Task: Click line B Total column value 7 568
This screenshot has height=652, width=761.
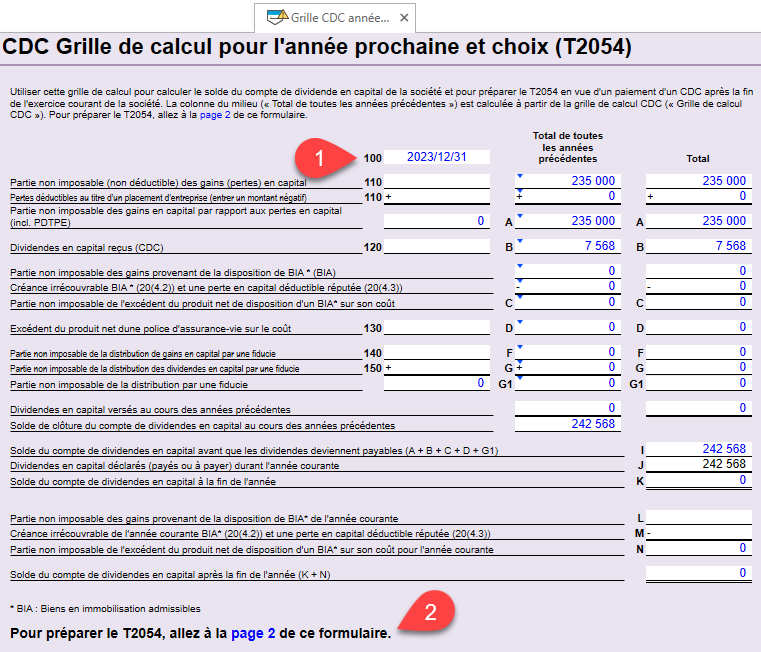Action: tap(699, 246)
